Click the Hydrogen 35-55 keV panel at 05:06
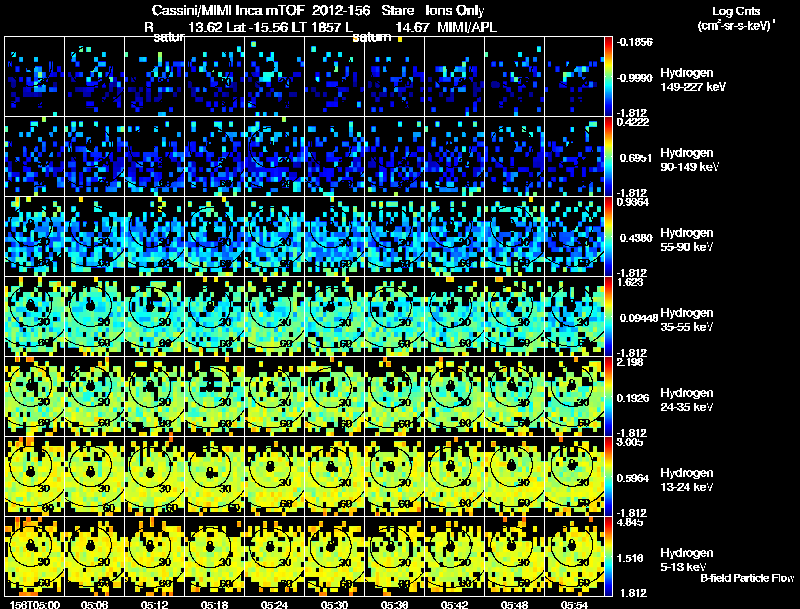The image size is (800, 609). pos(94,316)
